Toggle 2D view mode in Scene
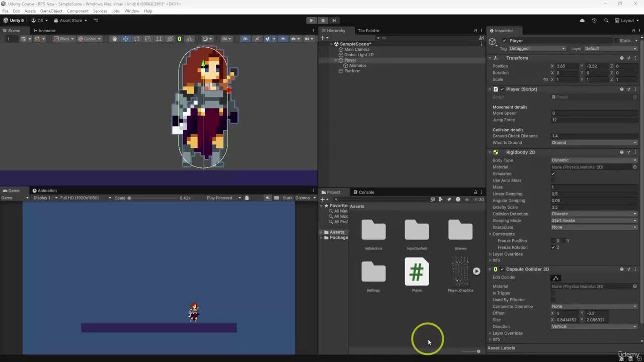 (x=245, y=39)
